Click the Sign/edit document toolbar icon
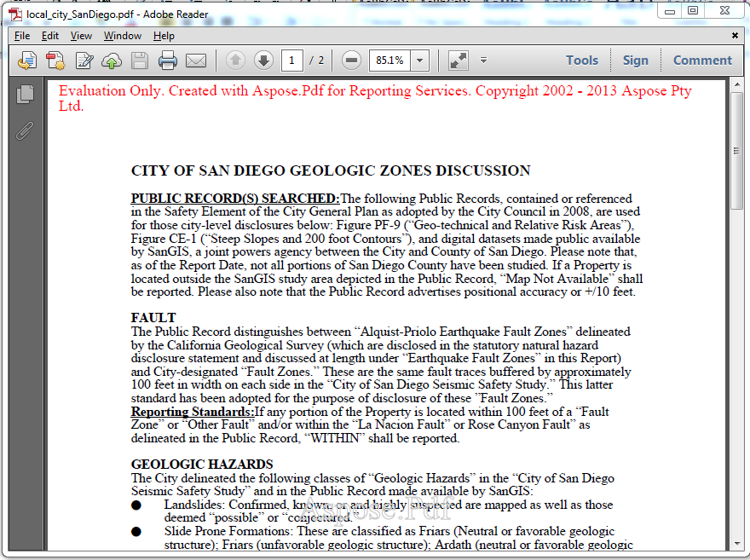This screenshot has height=560, width=750. [84, 61]
